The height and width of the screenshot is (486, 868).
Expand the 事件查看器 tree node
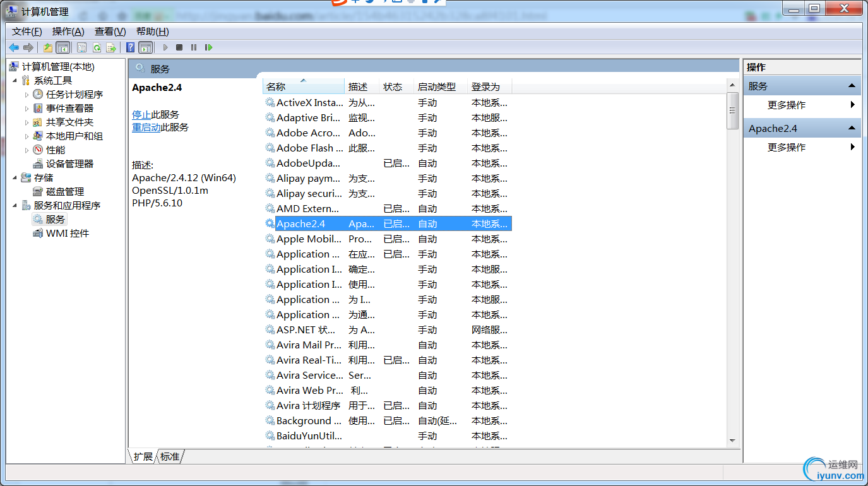[x=27, y=108]
